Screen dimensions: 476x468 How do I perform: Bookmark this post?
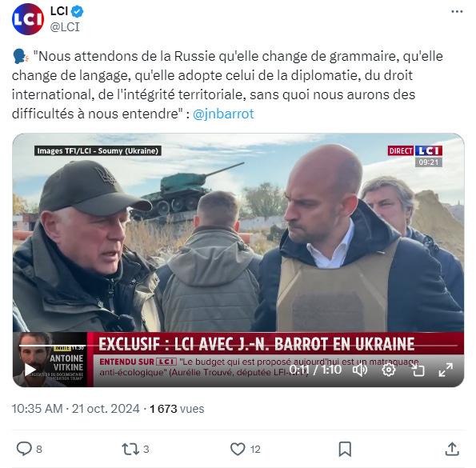point(345,449)
